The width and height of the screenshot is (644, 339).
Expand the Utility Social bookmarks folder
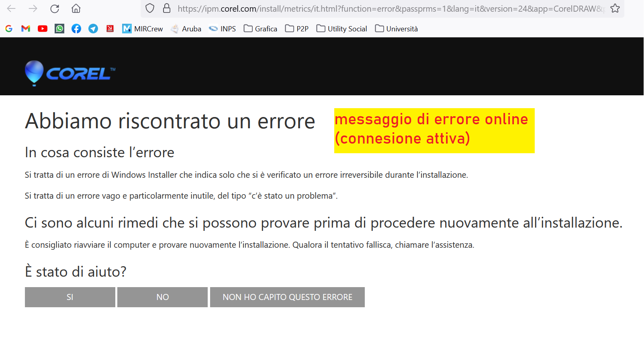[342, 29]
